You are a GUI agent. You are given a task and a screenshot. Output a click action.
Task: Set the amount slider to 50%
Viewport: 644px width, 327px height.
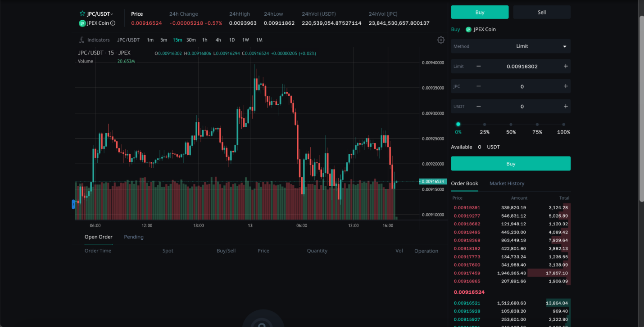pyautogui.click(x=511, y=125)
